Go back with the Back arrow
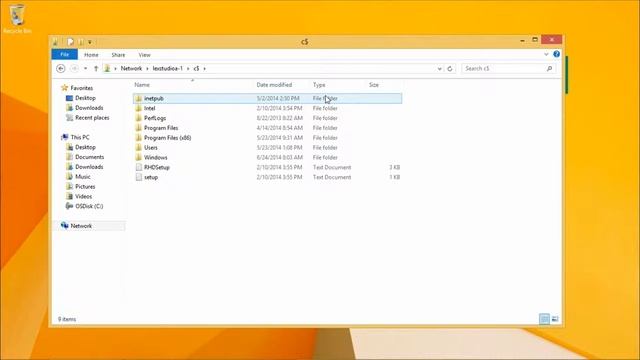The width and height of the screenshot is (640, 360). pos(60,69)
